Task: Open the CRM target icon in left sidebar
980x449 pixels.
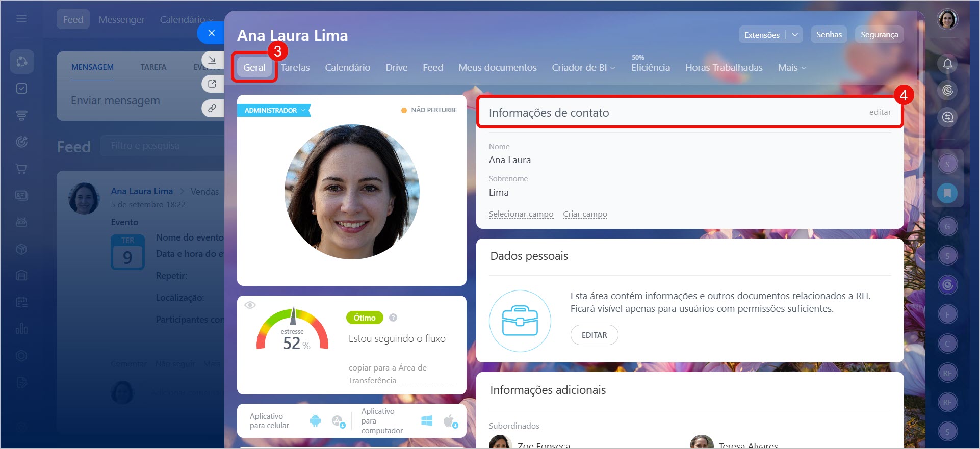Action: [21, 142]
